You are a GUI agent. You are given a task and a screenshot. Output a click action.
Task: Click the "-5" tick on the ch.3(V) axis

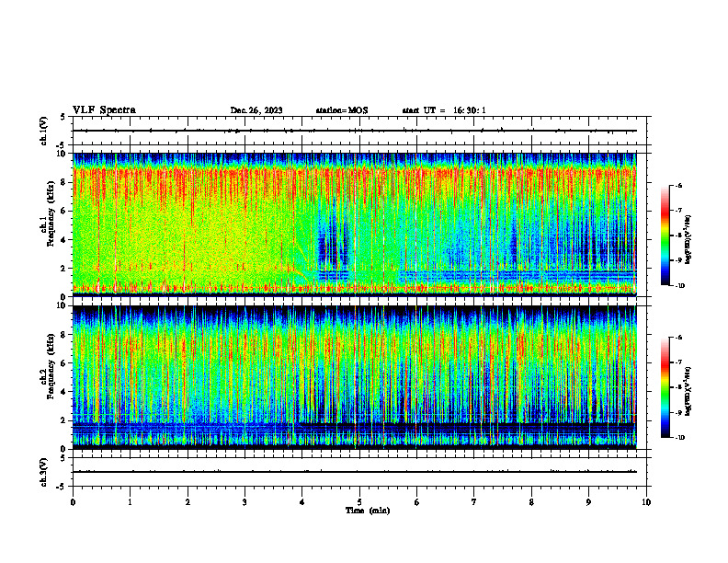[x=62, y=487]
